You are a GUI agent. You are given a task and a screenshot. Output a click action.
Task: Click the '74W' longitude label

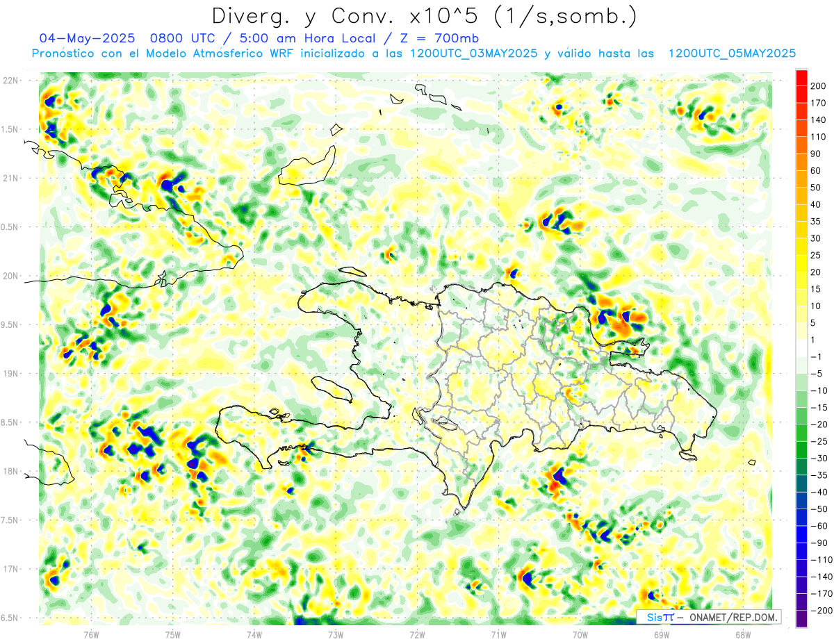click(254, 634)
